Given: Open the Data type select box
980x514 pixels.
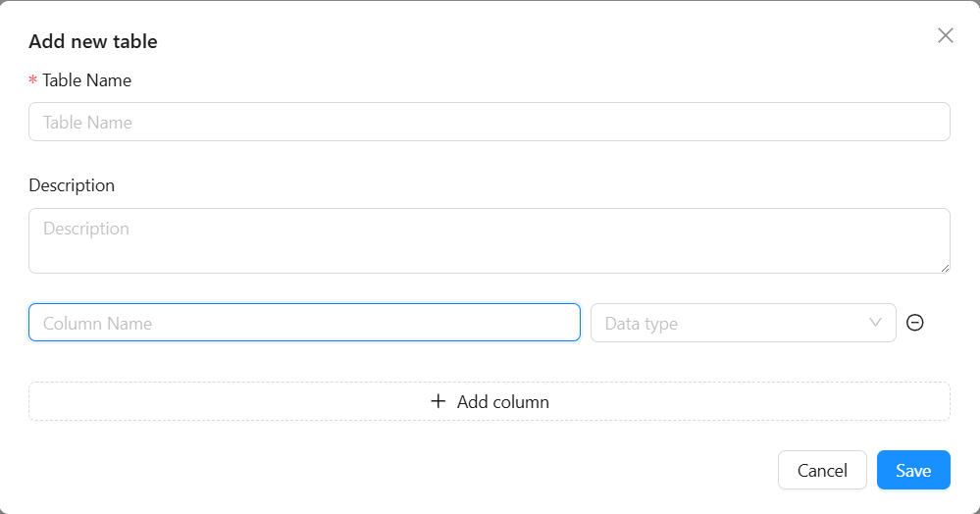Looking at the screenshot, I should pos(744,323).
